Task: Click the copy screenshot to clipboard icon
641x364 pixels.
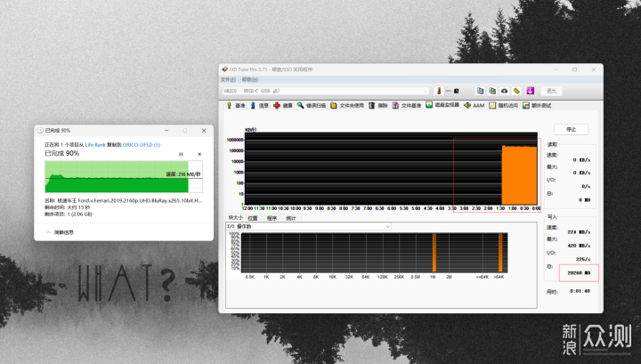Action: coord(492,91)
